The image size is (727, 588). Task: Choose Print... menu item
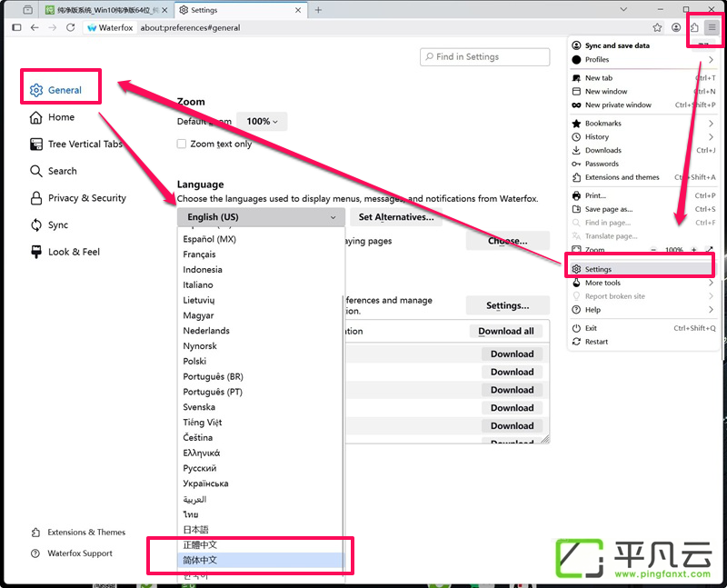[x=643, y=195]
